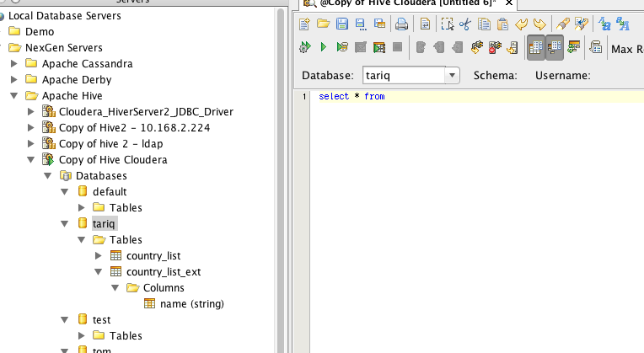The width and height of the screenshot is (644, 353).
Task: Click the execute explain plan icon
Action: click(x=379, y=48)
